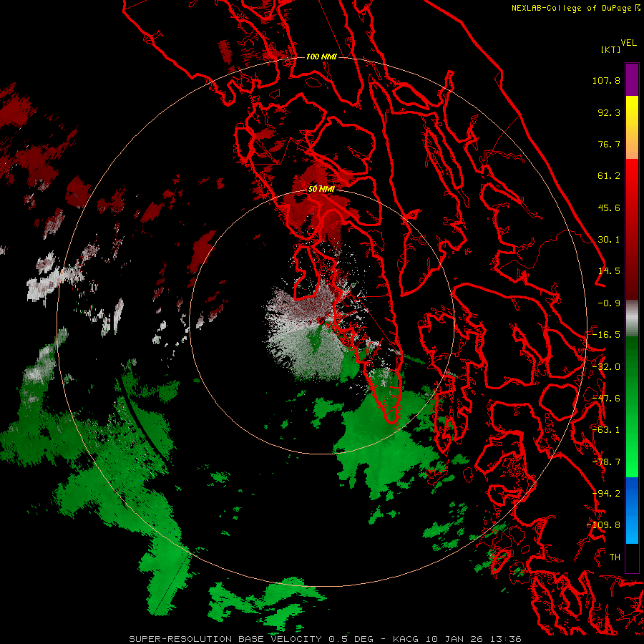
Task: Click the 107.8 value on velocity scale
Action: [x=606, y=80]
